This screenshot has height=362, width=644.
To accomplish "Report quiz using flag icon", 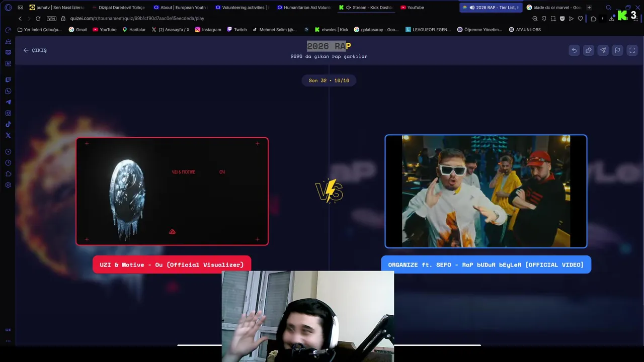I will 617,50.
